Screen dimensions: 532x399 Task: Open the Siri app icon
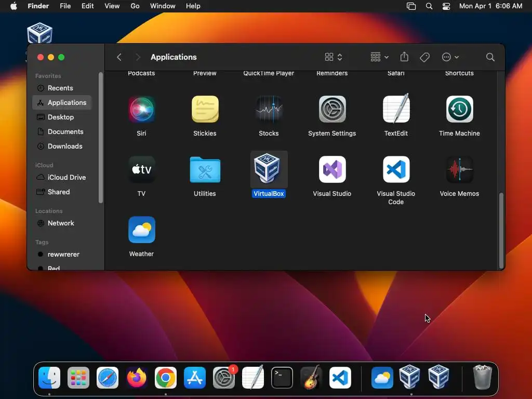(x=141, y=109)
